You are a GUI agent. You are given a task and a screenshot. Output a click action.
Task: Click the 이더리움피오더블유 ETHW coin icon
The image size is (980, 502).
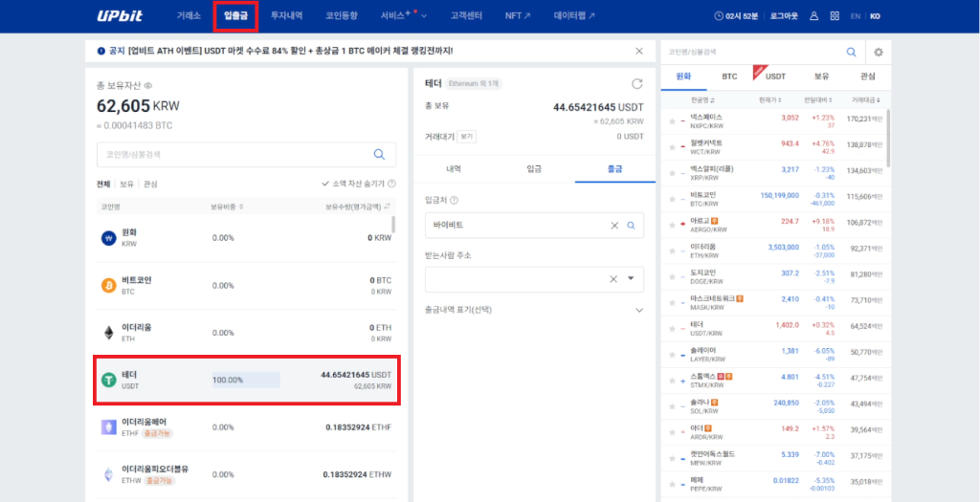109,474
